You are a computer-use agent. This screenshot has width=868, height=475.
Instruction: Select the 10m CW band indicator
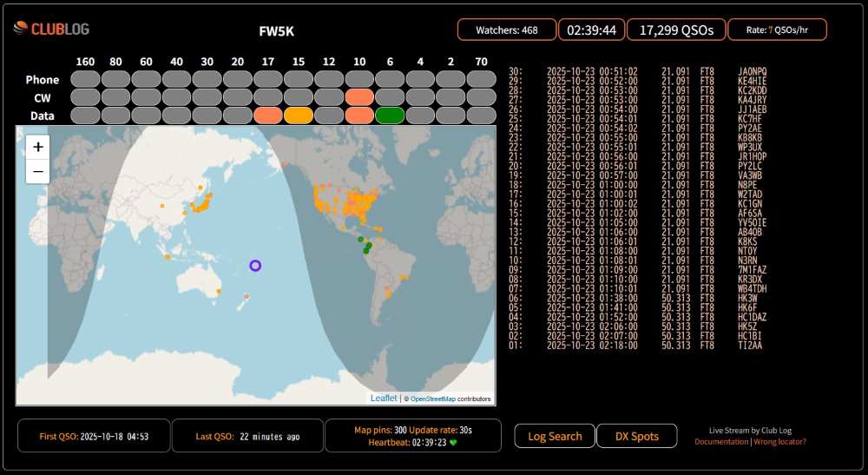click(x=359, y=97)
